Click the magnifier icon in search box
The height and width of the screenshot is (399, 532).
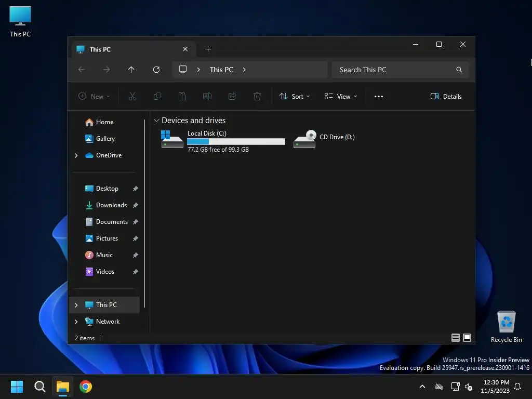459,70
